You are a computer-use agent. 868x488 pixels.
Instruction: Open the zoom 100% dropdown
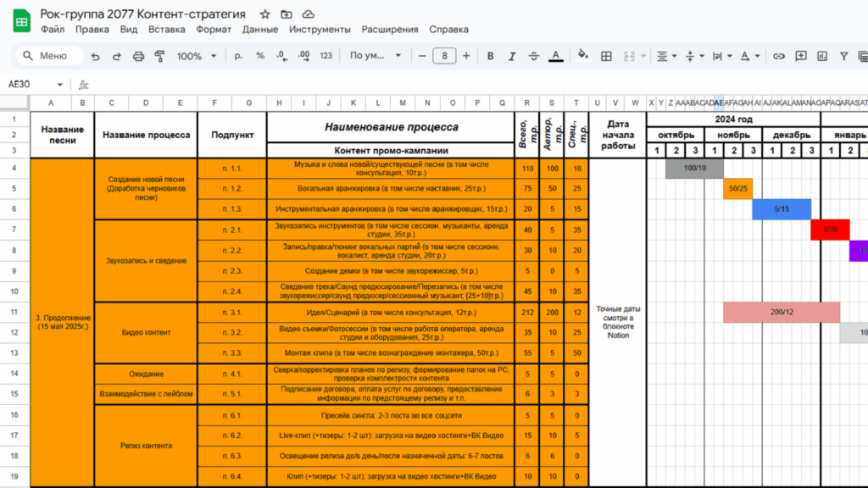click(x=196, y=56)
